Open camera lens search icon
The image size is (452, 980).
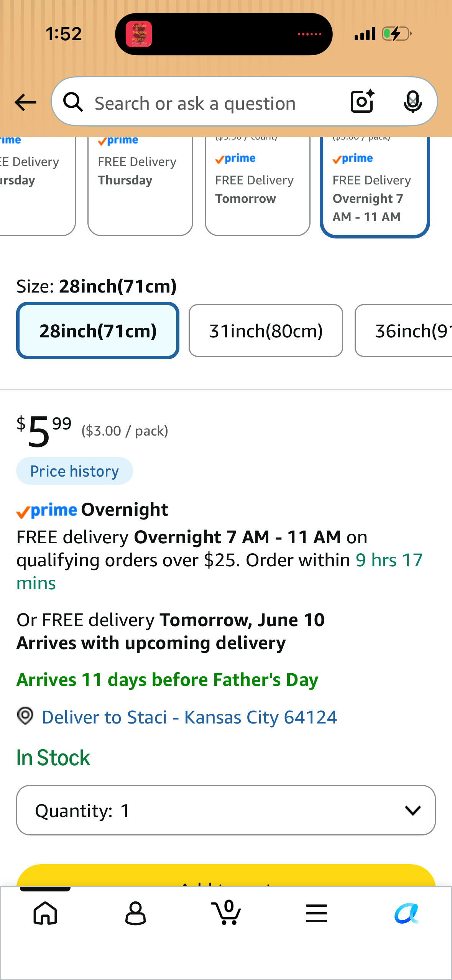(x=362, y=102)
